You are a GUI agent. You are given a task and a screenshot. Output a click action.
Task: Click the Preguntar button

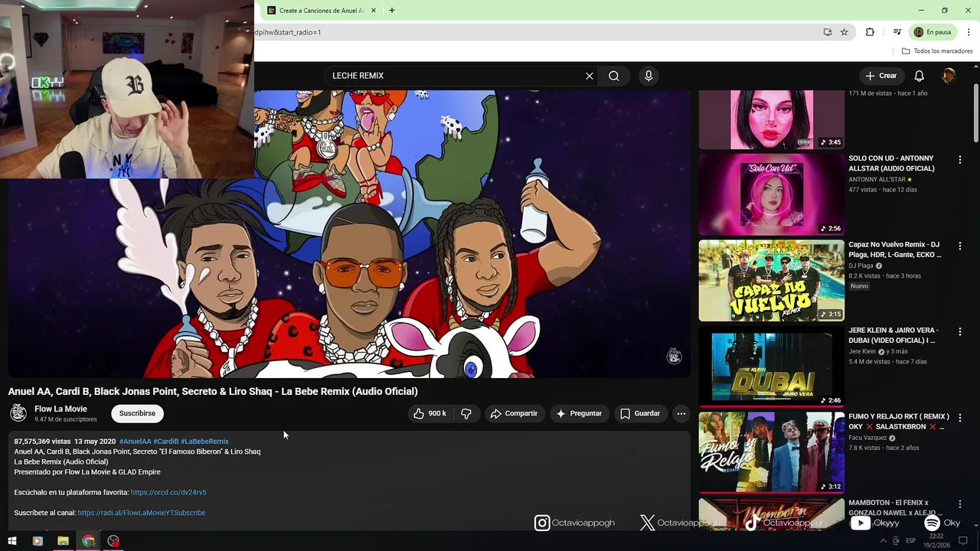[579, 413]
